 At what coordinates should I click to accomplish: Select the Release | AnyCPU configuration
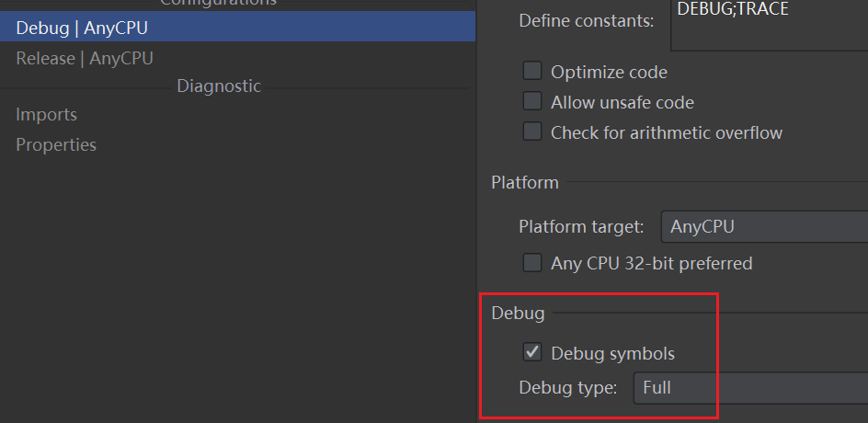85,59
